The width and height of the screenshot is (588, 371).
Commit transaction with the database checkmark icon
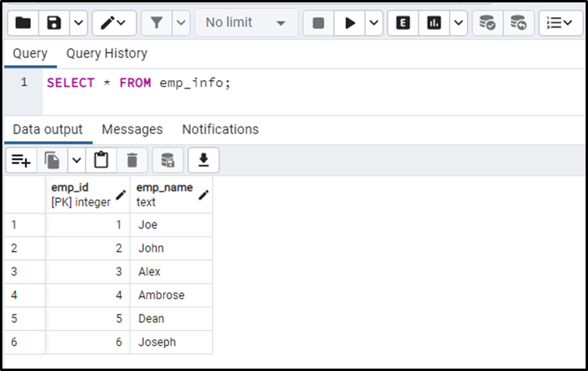[x=487, y=23]
